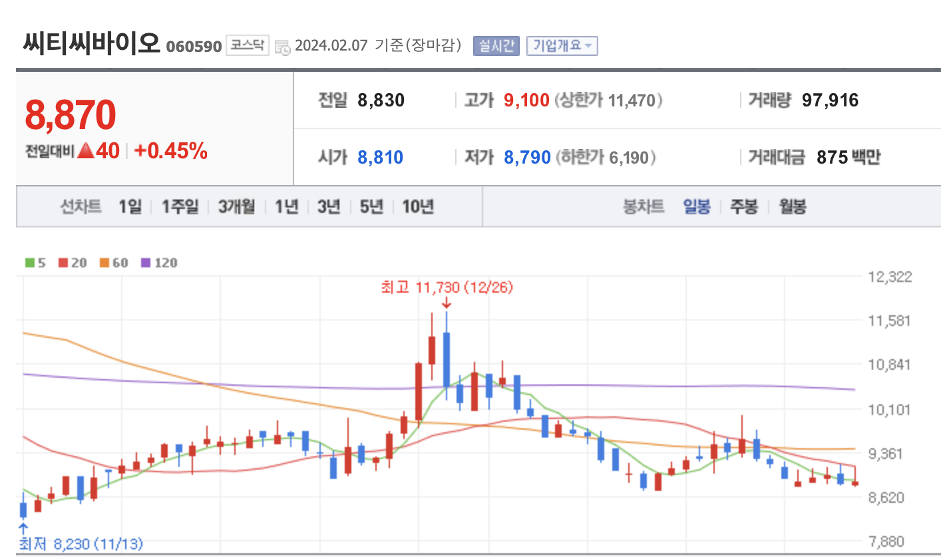Click the stock code 060590

pyautogui.click(x=194, y=47)
